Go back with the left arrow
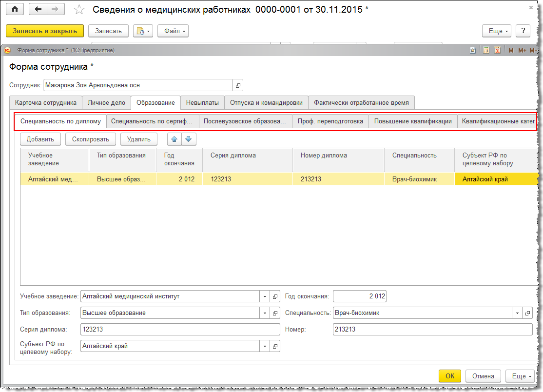 pyautogui.click(x=38, y=9)
